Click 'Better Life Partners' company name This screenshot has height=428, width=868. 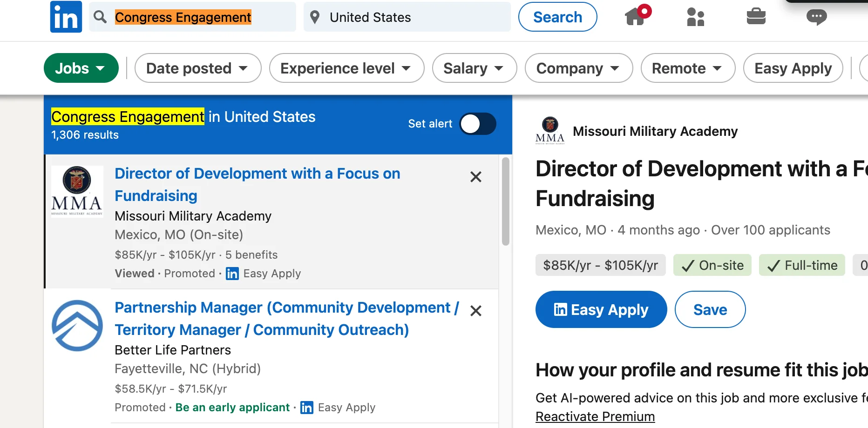point(173,350)
